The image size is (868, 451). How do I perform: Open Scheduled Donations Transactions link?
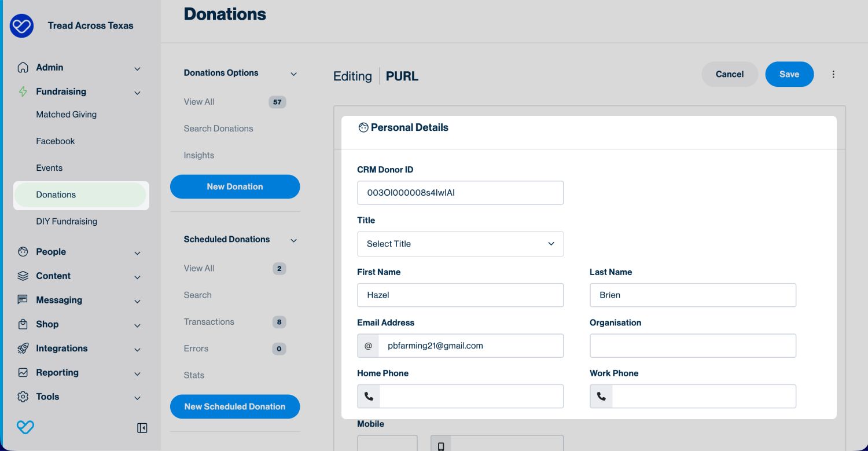coord(209,322)
